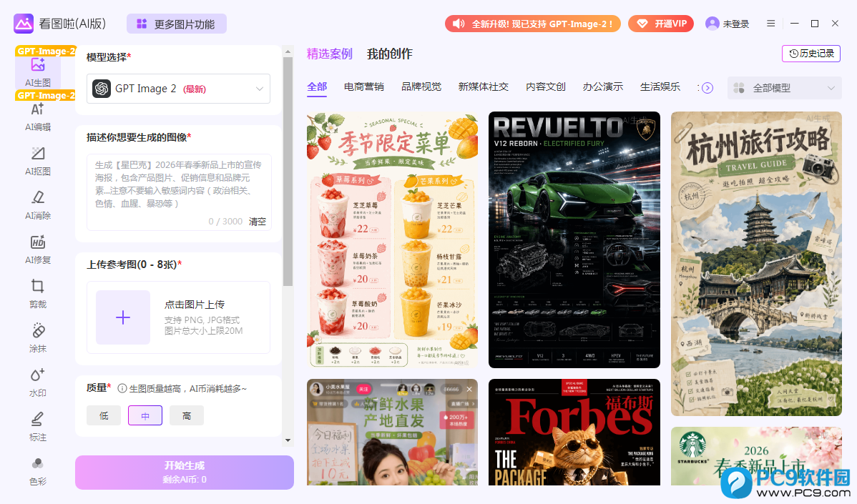The height and width of the screenshot is (504, 857).
Task: Select the 生活娱乐 category tab
Action: point(660,87)
